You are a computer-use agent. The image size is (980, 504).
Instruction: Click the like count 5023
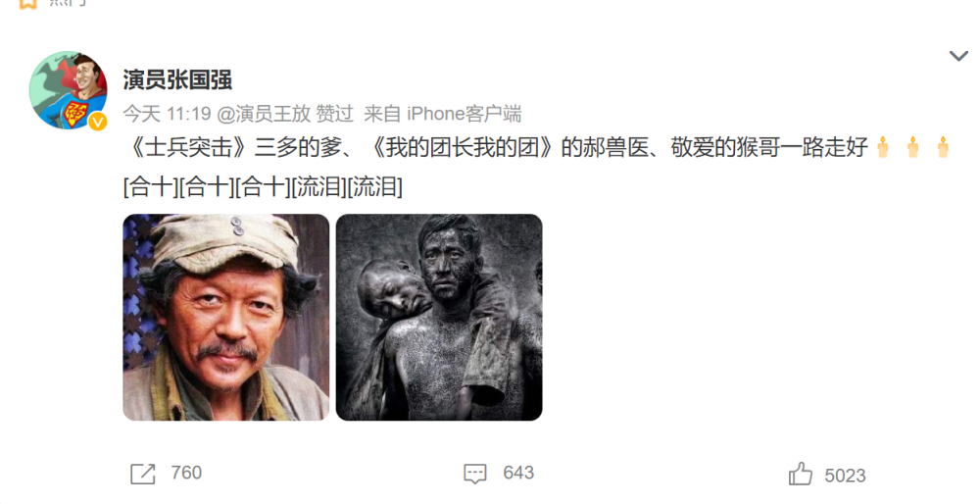845,476
